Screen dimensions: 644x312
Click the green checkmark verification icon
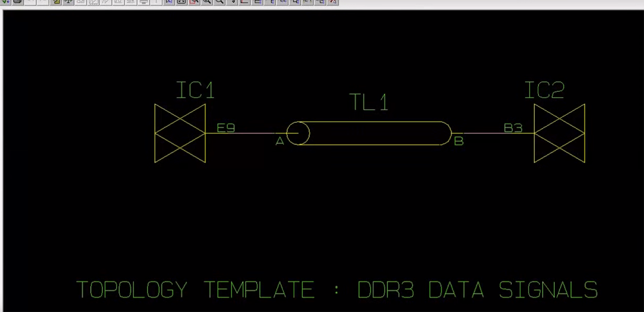point(4,2)
